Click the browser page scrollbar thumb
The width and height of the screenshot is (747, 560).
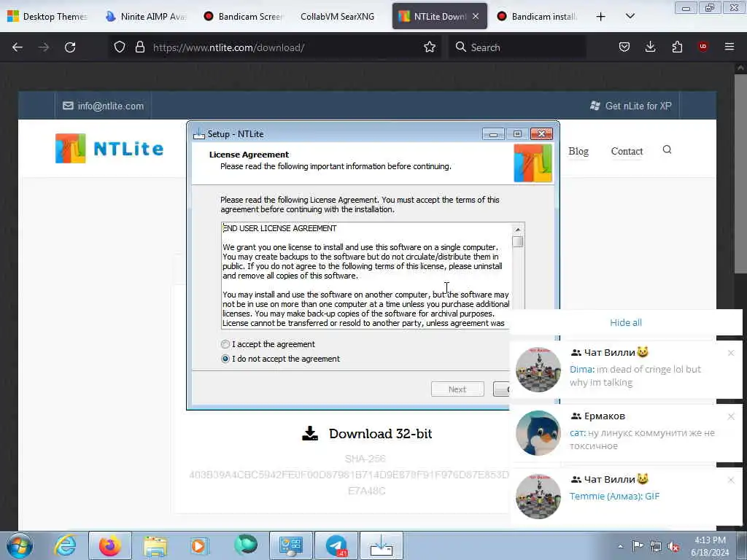click(740, 174)
